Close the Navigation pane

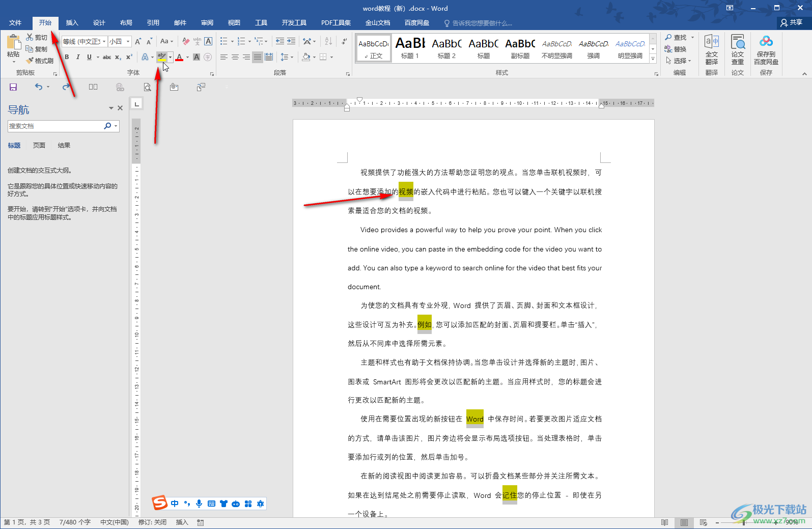point(120,108)
